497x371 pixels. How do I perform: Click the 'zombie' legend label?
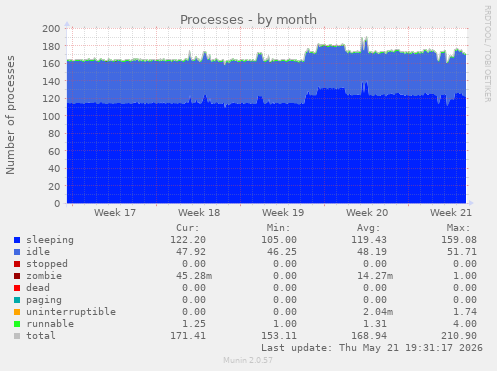tap(44, 276)
